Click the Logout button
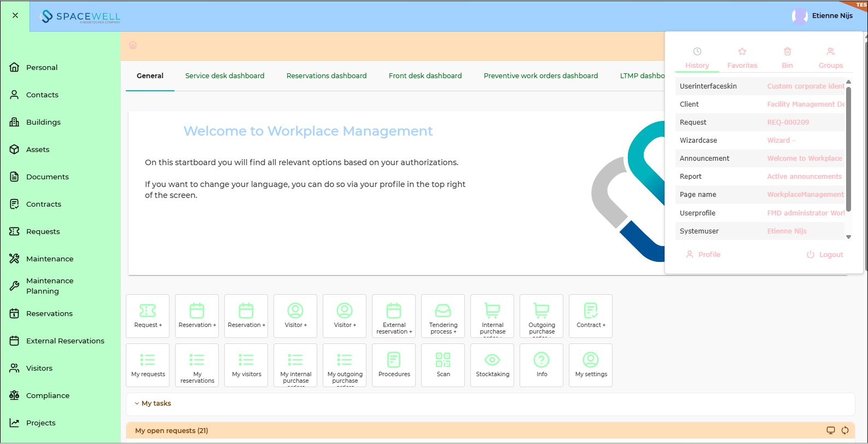Viewport: 868px width, 444px height. coord(825,255)
